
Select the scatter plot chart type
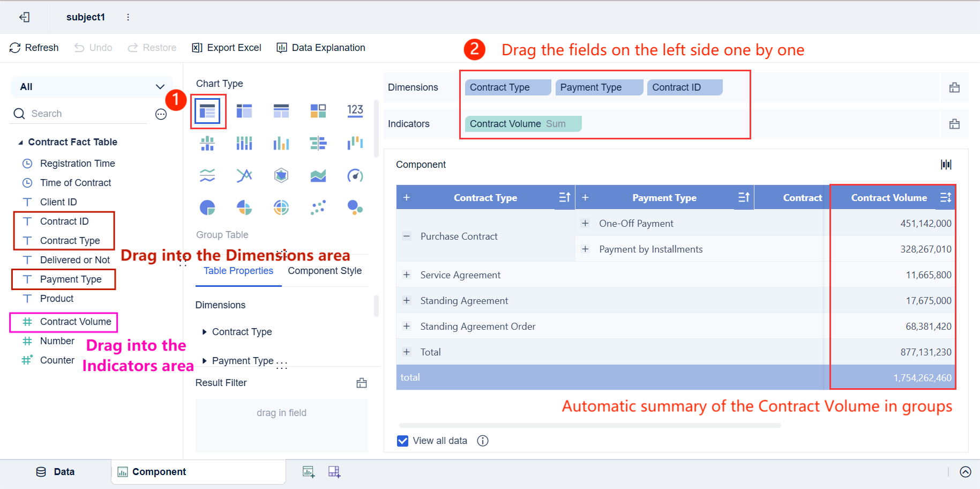click(x=318, y=208)
